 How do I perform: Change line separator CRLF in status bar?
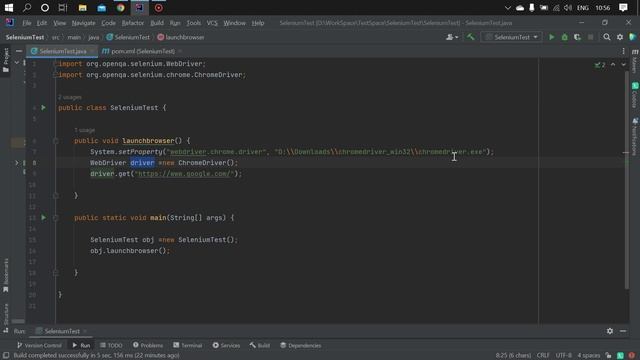tap(543, 356)
